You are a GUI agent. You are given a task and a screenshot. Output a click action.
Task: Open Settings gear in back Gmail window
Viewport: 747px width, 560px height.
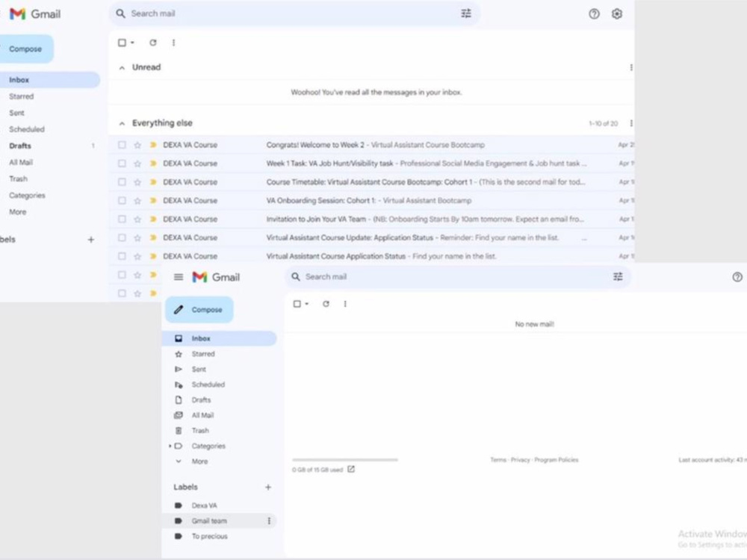point(617,13)
